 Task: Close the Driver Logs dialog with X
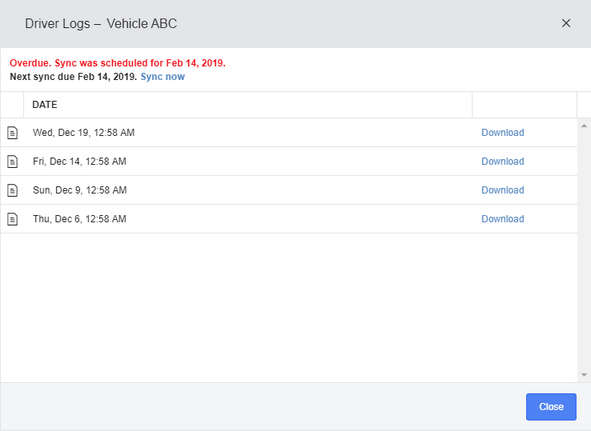click(566, 23)
